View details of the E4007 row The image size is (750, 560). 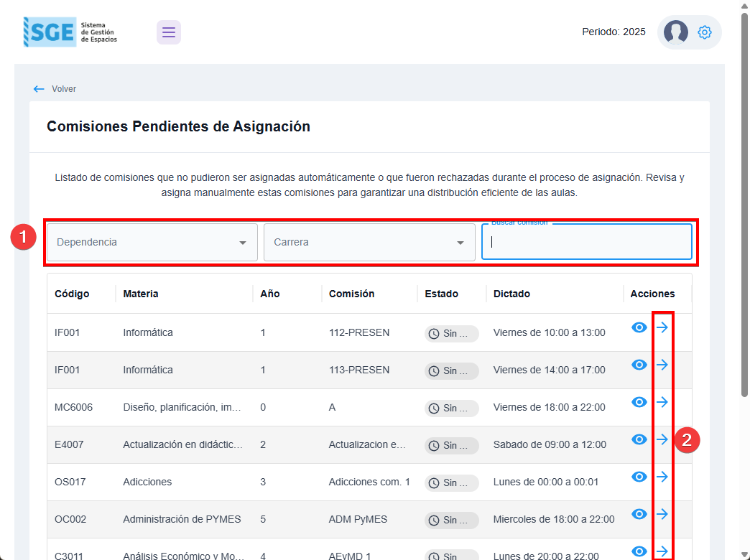639,439
